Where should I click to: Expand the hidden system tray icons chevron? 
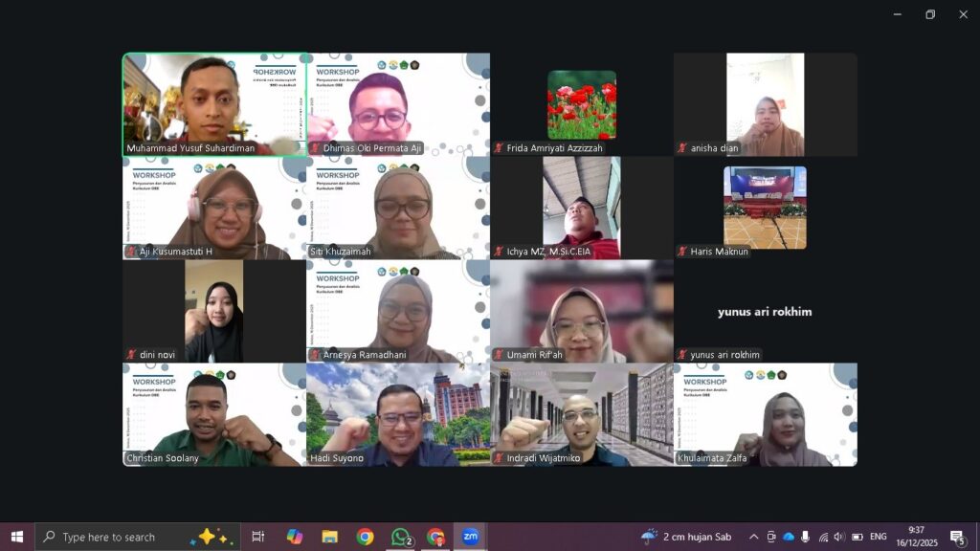coord(754,537)
